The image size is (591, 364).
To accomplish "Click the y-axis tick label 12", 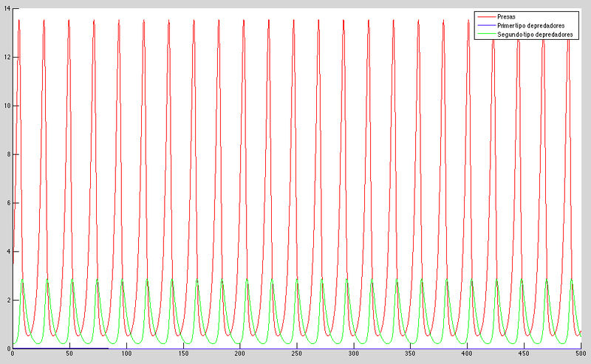I will (x=6, y=57).
